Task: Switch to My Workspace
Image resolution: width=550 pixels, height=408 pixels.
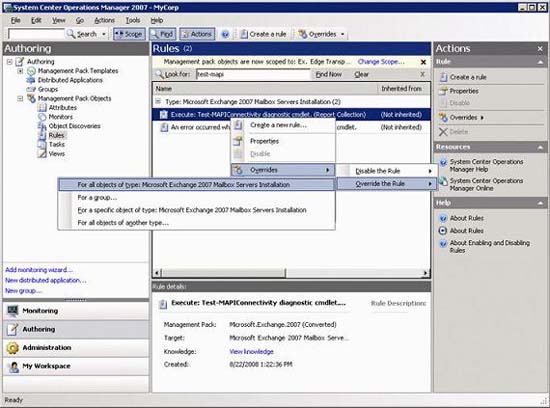Action: click(x=76, y=366)
